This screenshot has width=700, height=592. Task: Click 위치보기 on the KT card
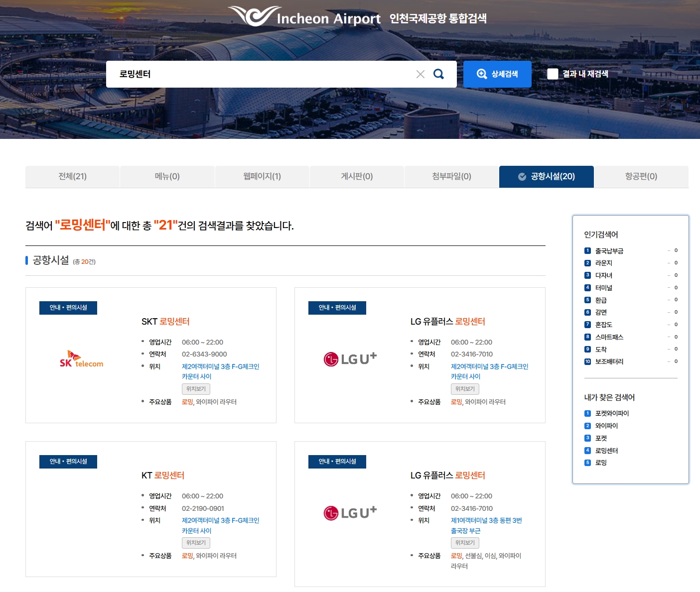click(x=196, y=543)
